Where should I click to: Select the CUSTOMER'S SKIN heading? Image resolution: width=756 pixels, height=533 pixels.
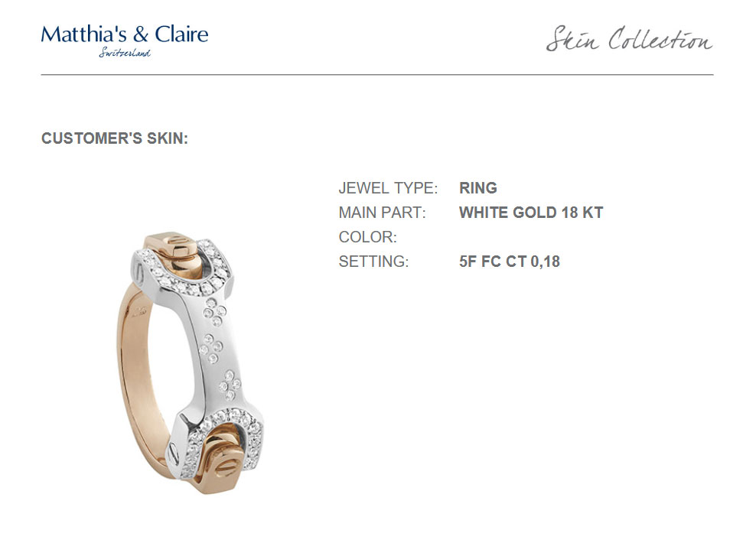[115, 138]
